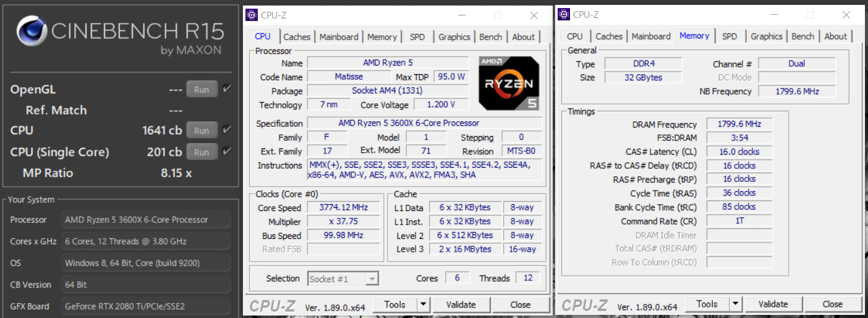Screen dimensions: 868x318
Task: Open Bench tab in left CPU-Z window
Action: click(491, 37)
